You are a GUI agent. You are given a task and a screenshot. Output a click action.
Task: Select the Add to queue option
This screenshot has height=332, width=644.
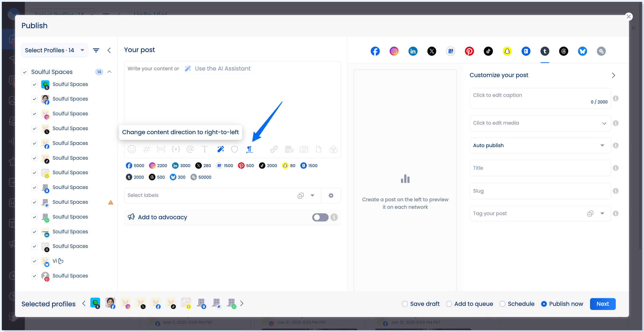tap(449, 304)
